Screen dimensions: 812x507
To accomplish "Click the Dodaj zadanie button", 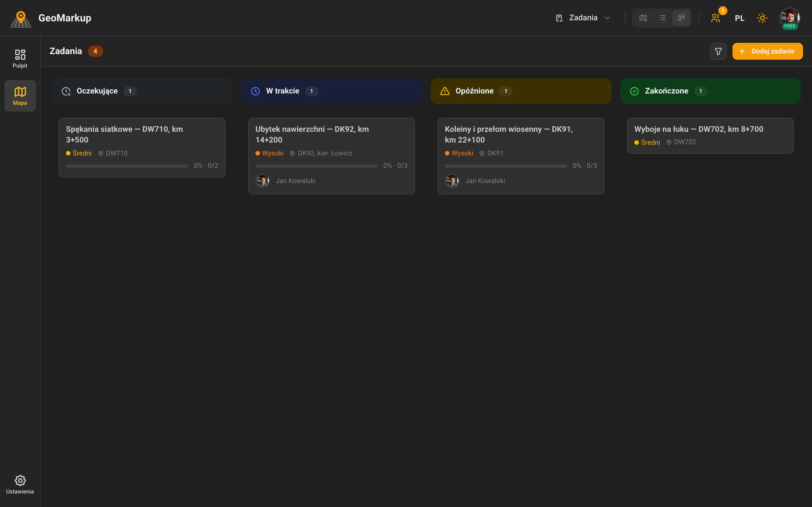I will [767, 51].
